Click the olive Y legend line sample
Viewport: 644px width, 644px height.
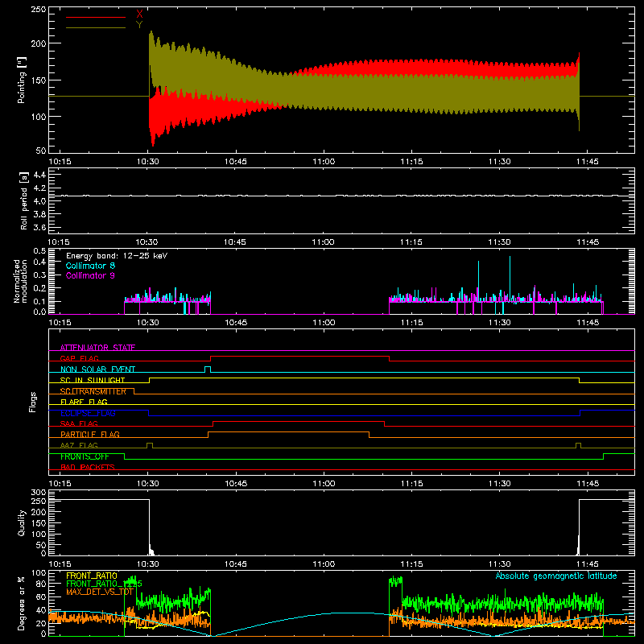(96, 27)
